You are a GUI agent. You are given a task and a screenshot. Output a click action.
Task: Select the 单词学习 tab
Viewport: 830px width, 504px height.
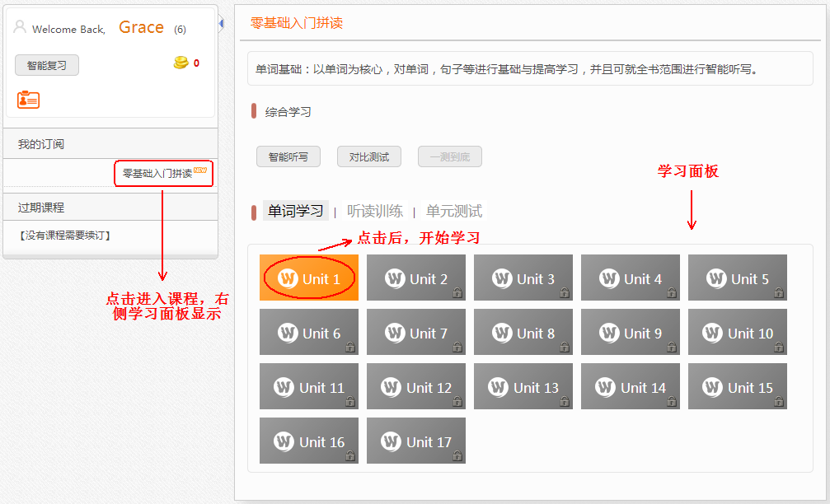point(296,211)
